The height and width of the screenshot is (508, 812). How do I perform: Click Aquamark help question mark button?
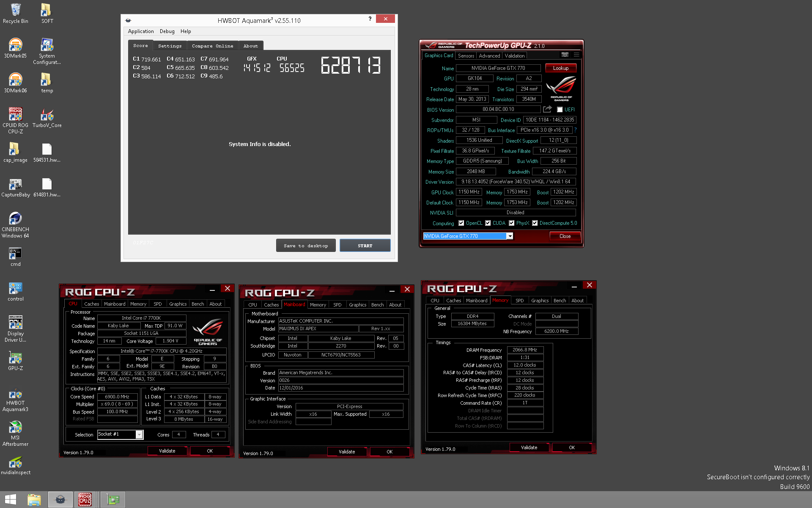pos(370,19)
